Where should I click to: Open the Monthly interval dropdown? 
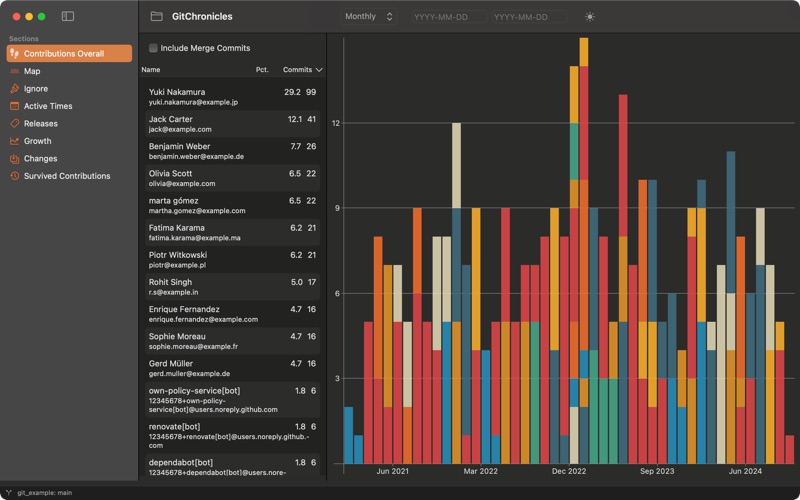click(368, 17)
